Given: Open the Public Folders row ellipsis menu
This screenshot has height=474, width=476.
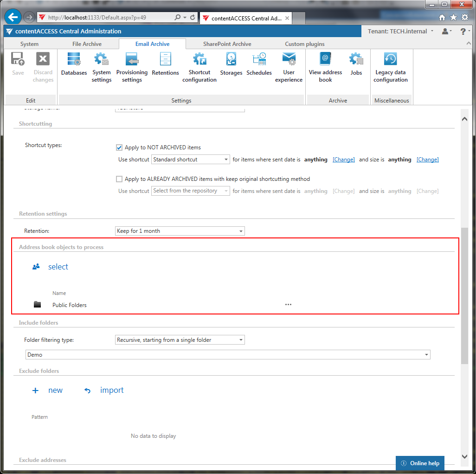Looking at the screenshot, I should click(x=288, y=304).
